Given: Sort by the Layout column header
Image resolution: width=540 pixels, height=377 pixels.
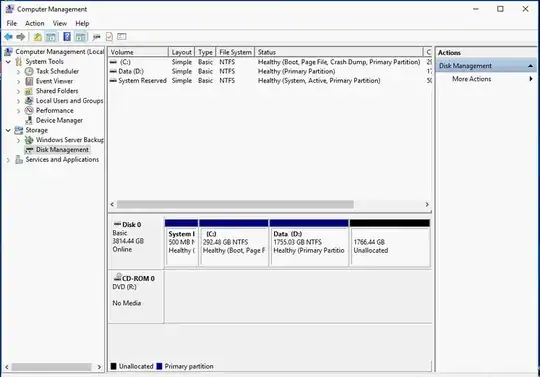Looking at the screenshot, I should tap(181, 52).
